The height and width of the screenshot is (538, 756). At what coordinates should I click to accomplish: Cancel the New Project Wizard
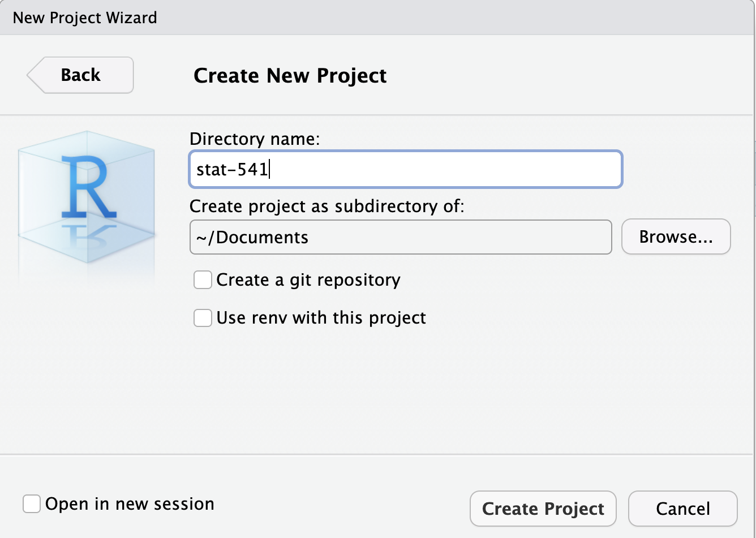click(x=682, y=508)
